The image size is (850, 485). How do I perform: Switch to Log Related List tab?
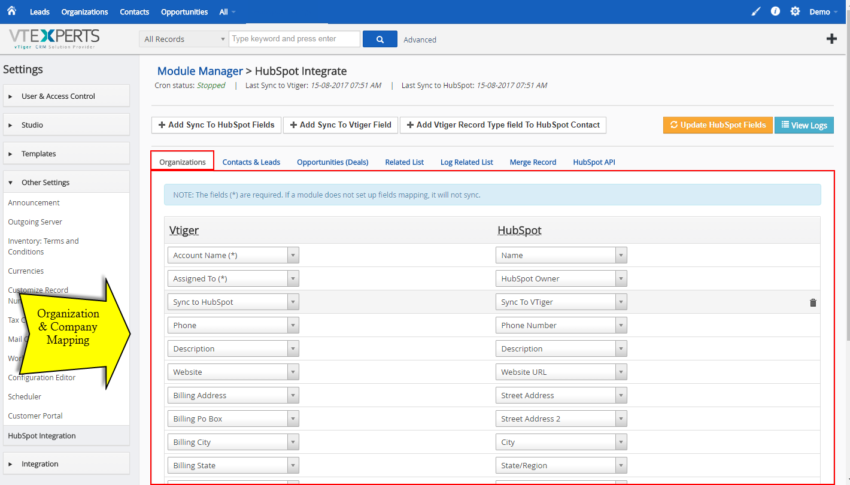(467, 162)
